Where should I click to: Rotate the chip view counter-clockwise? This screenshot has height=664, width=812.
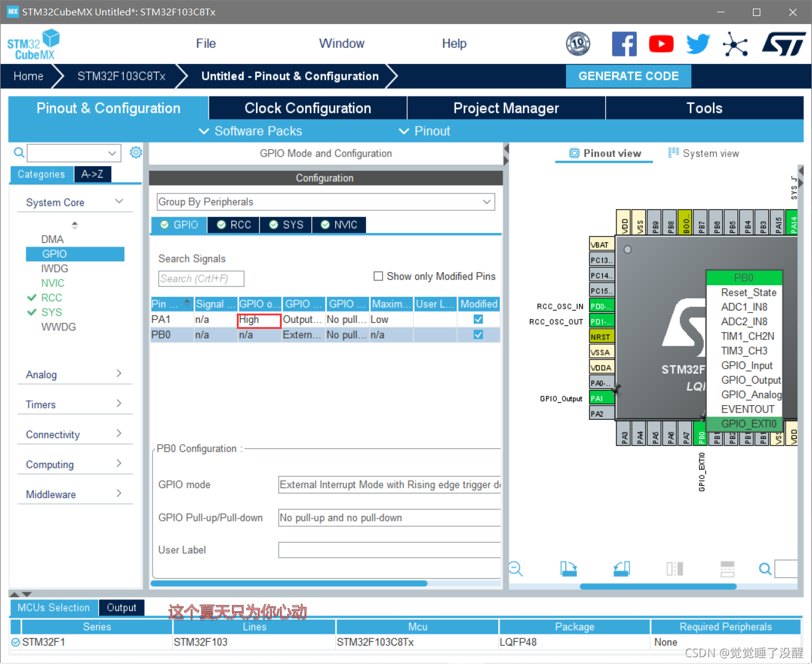point(622,569)
